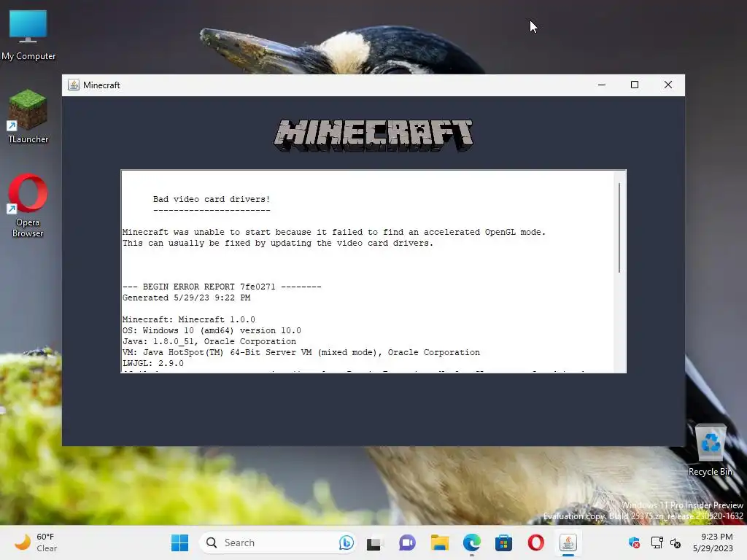The image size is (747, 560).
Task: Click the Java icon in Minecraft title bar
Action: tap(74, 85)
